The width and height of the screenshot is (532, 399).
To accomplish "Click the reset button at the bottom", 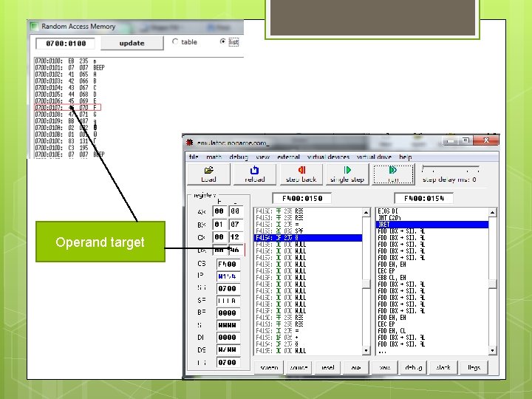I will (x=327, y=367).
